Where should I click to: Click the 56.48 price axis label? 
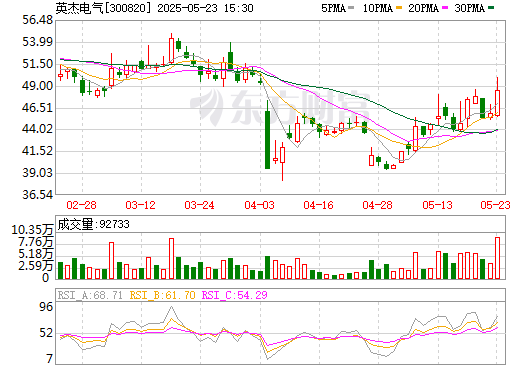tap(38, 20)
